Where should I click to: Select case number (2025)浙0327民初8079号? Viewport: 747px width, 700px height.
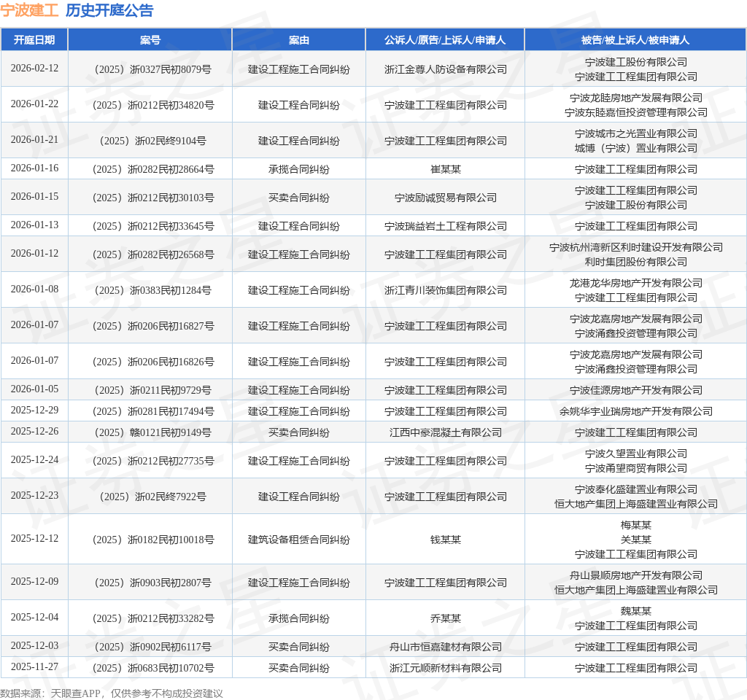150,69
